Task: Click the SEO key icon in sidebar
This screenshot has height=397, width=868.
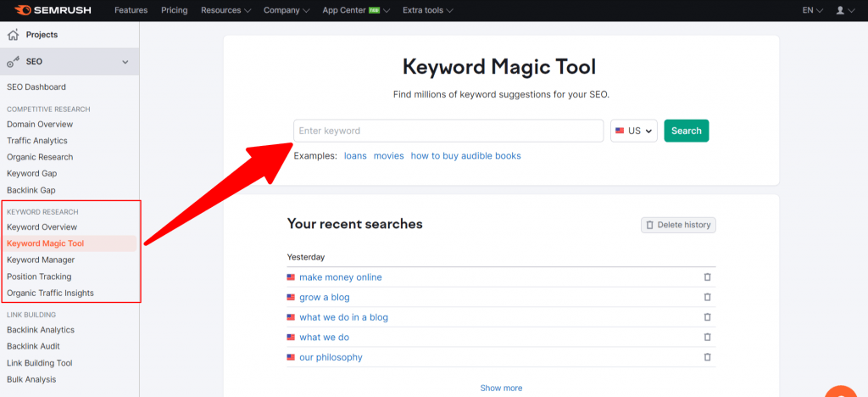Action: [13, 62]
